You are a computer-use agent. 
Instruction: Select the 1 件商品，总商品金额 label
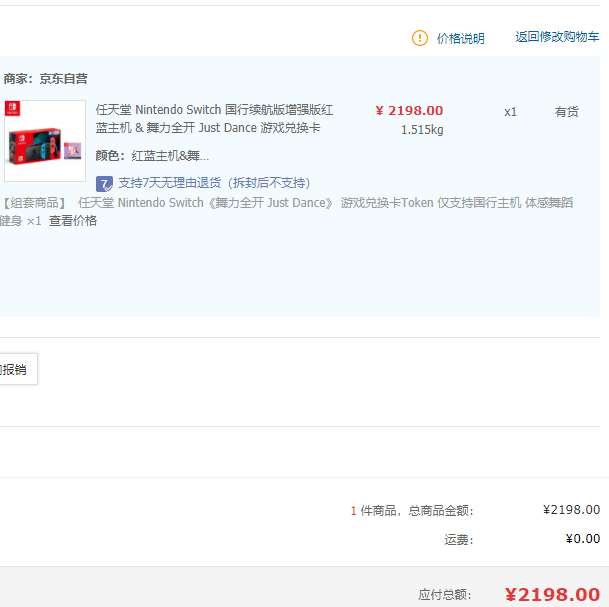tap(412, 510)
